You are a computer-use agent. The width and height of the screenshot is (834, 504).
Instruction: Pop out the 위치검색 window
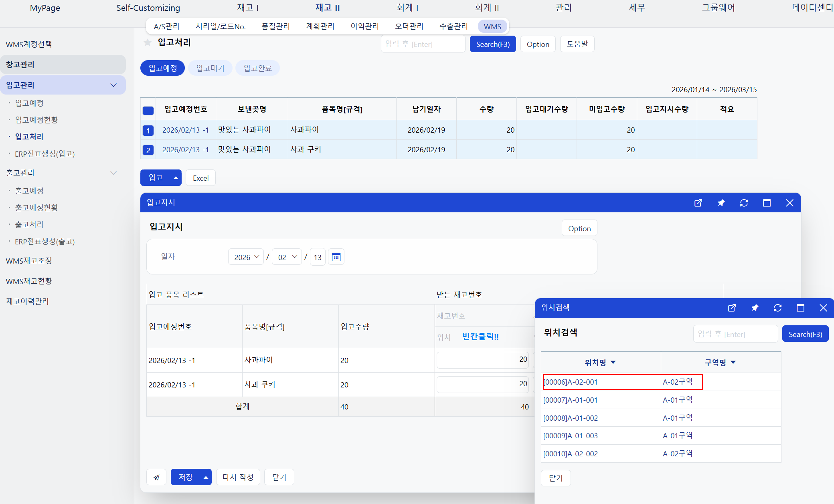[732, 308]
